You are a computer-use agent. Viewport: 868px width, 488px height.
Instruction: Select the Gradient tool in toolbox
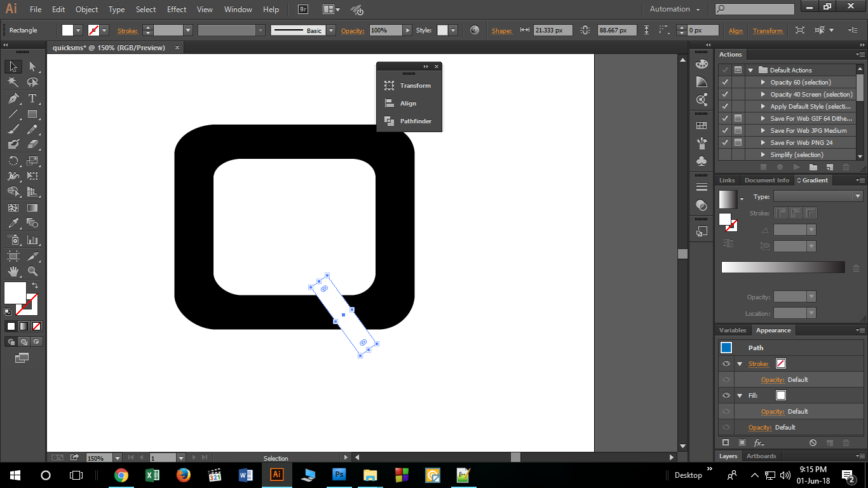coord(32,208)
